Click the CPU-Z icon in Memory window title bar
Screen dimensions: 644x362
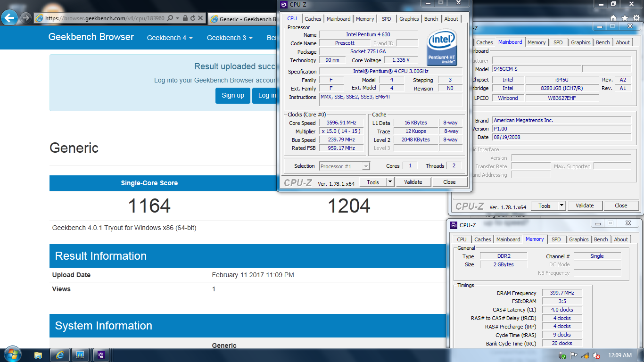click(454, 225)
